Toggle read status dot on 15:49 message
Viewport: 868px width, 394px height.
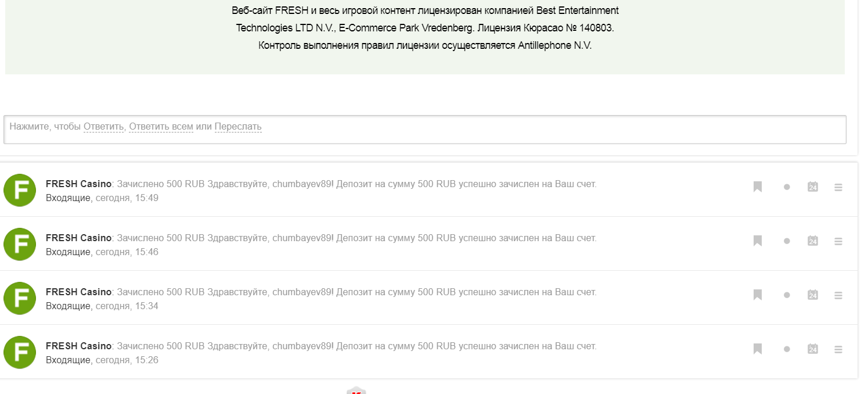point(787,187)
